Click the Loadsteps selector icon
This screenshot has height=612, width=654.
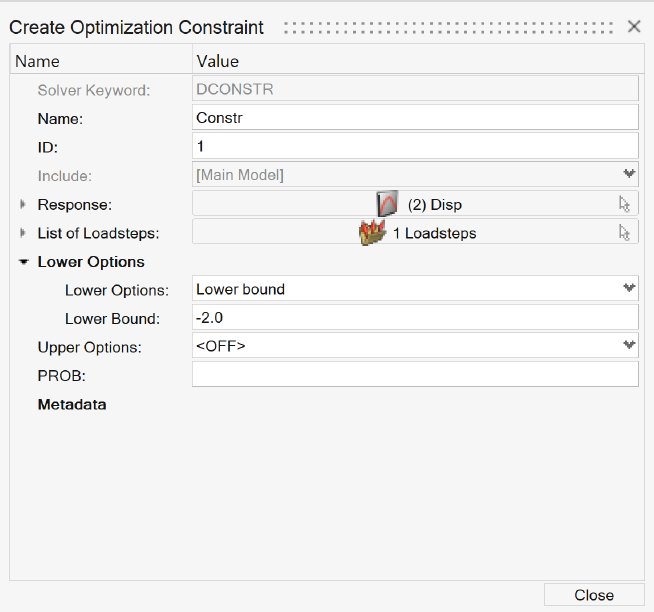372,233
